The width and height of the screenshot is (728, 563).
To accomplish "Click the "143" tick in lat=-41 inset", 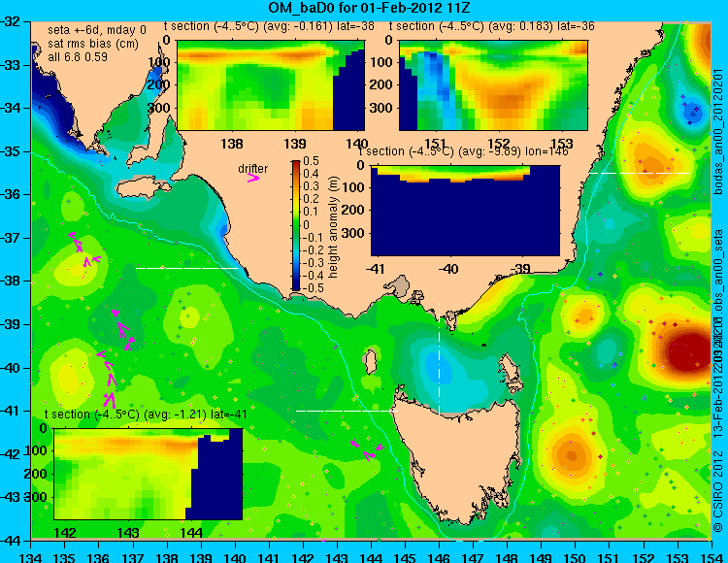I will (128, 532).
